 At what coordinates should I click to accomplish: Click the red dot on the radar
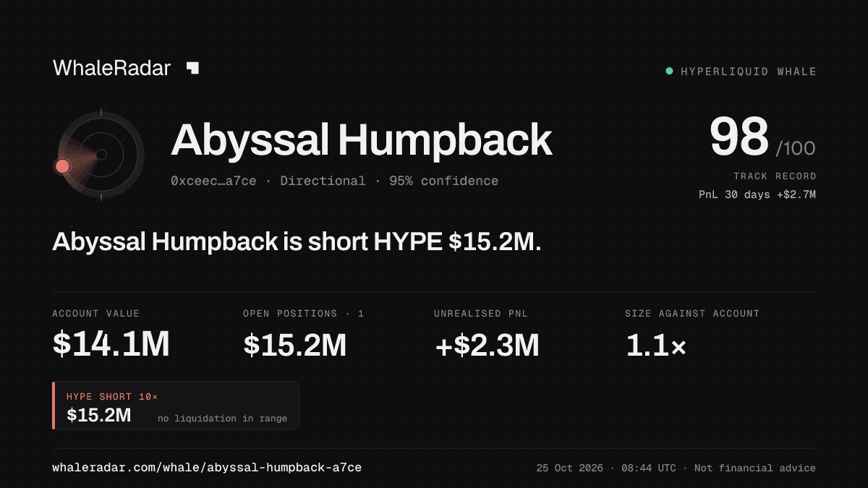tap(62, 166)
